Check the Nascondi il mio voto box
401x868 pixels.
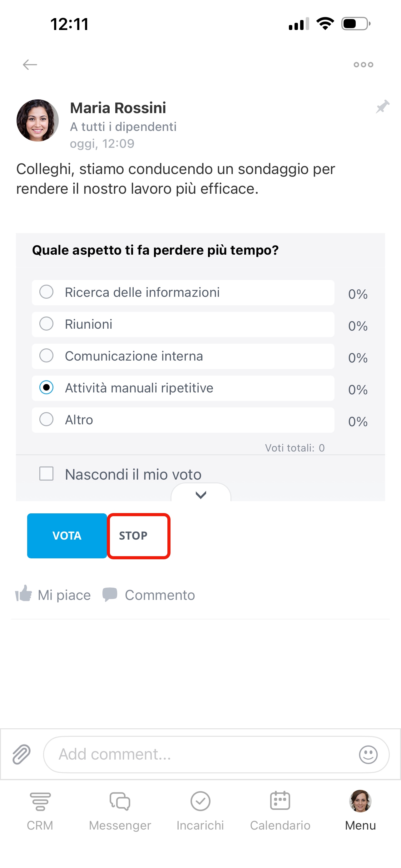pos(47,473)
